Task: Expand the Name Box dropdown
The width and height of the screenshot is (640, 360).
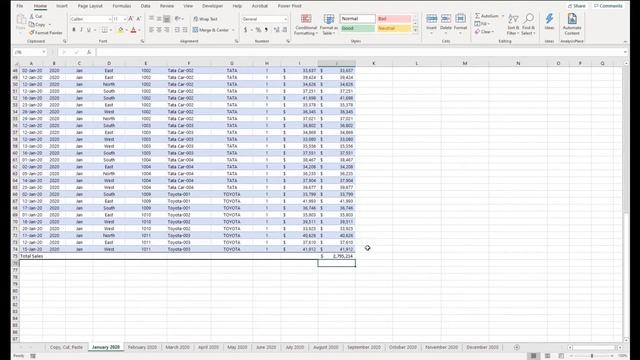Action: [x=44, y=52]
